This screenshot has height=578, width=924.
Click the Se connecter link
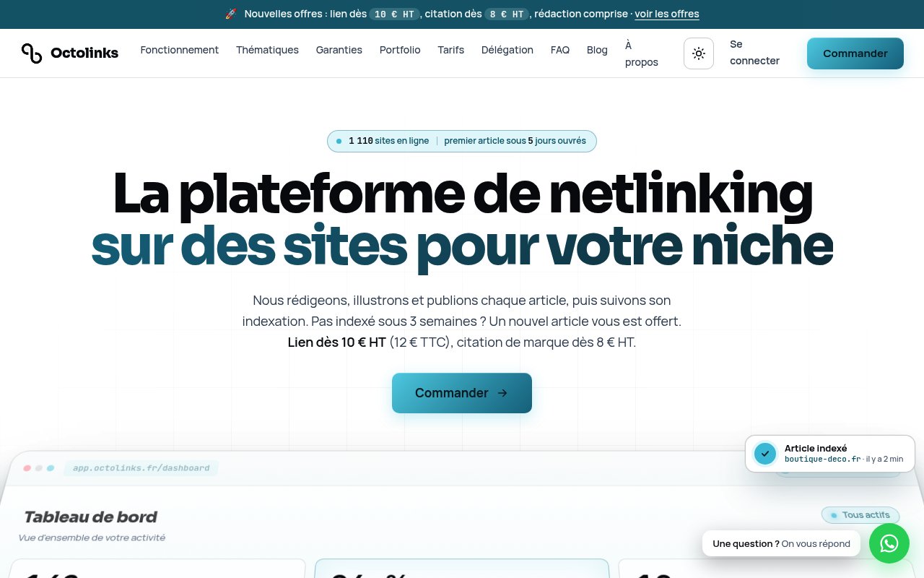[x=755, y=53]
